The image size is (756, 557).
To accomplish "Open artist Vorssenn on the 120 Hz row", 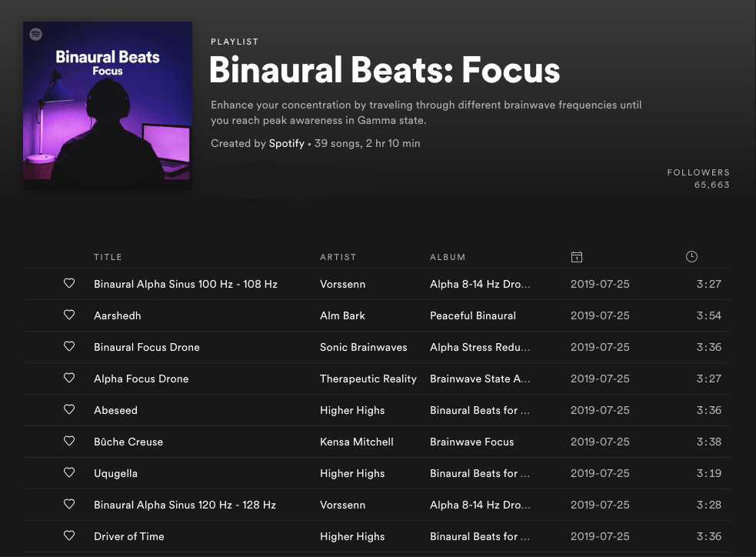I will click(x=343, y=505).
